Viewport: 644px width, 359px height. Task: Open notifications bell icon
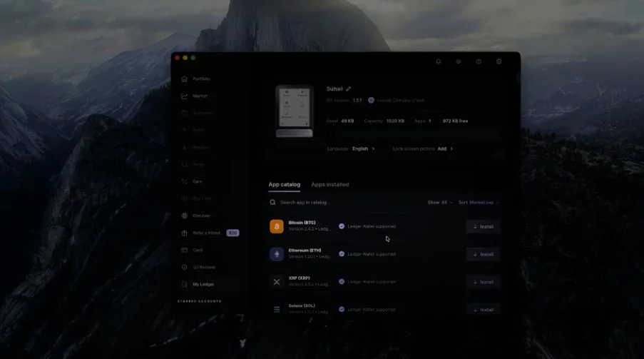click(x=438, y=61)
